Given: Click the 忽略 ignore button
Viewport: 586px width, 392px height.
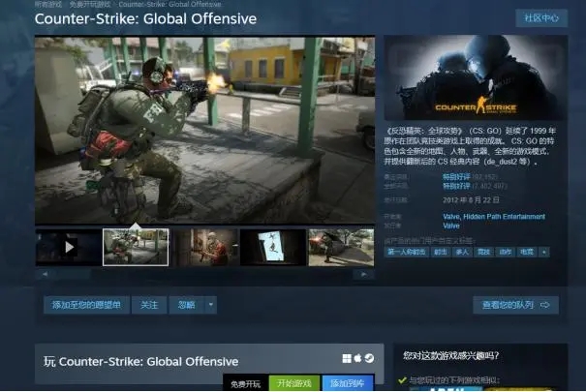Looking at the screenshot, I should [x=187, y=305].
